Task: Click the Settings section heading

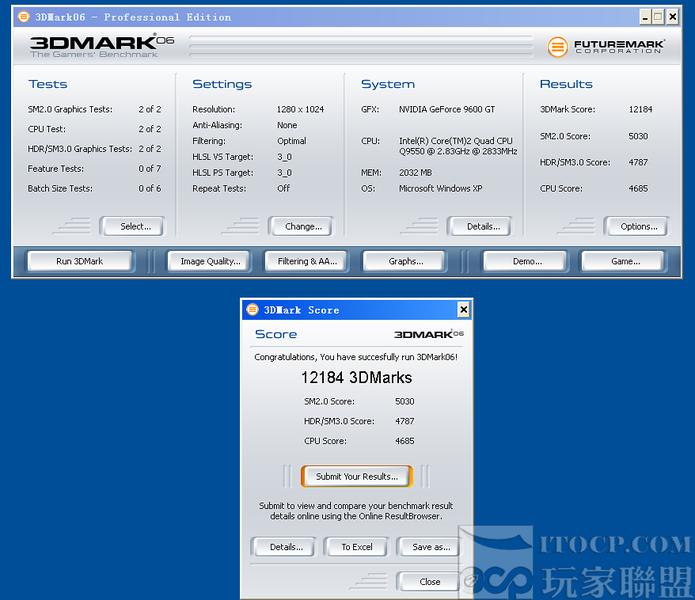Action: tap(222, 84)
